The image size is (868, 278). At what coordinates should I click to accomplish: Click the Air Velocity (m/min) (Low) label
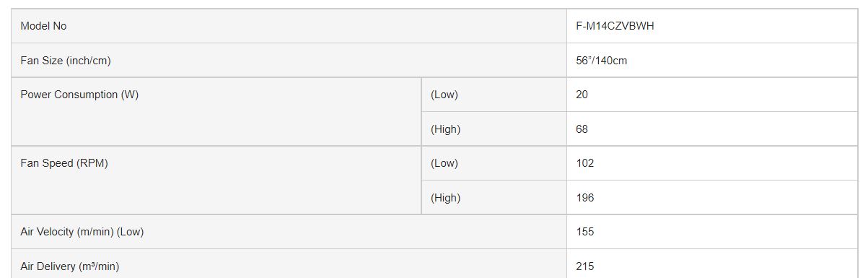tap(82, 232)
